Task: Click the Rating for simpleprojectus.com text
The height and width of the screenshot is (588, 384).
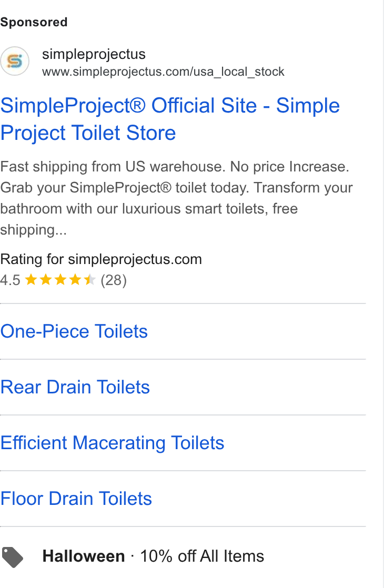Action: 101,259
